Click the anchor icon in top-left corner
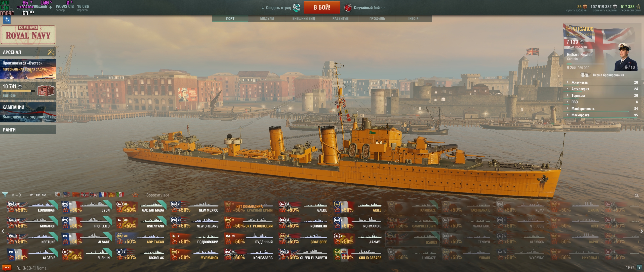The height and width of the screenshot is (272, 644). [x=7, y=19]
